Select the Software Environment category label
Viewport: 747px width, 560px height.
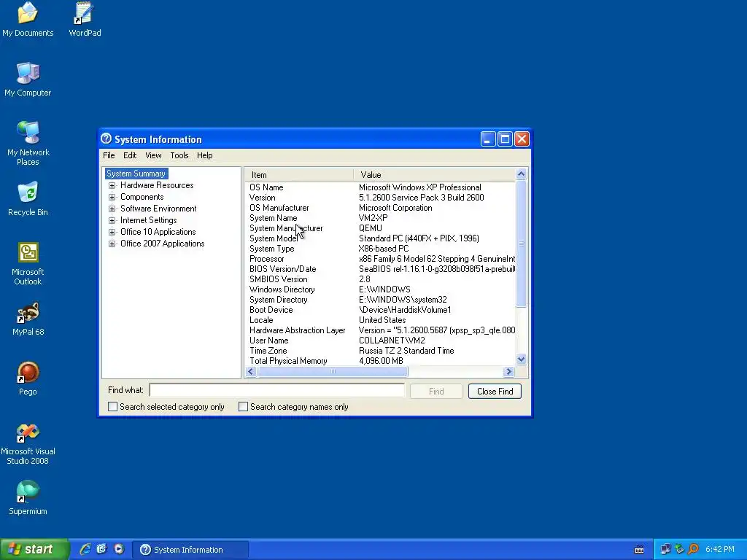[x=158, y=209]
